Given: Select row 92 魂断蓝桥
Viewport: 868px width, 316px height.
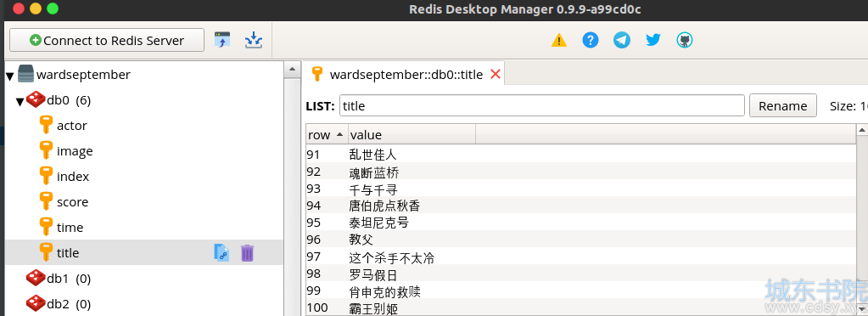Looking at the screenshot, I should [580, 172].
